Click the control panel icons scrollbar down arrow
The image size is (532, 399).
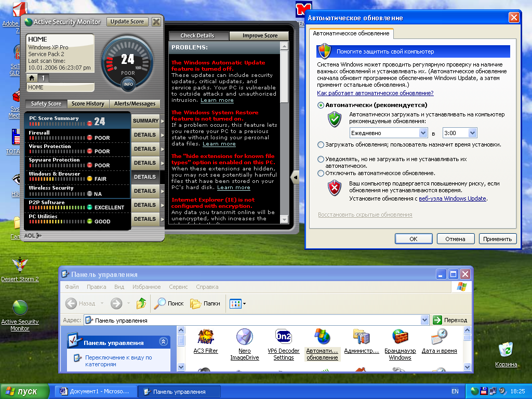(467, 367)
